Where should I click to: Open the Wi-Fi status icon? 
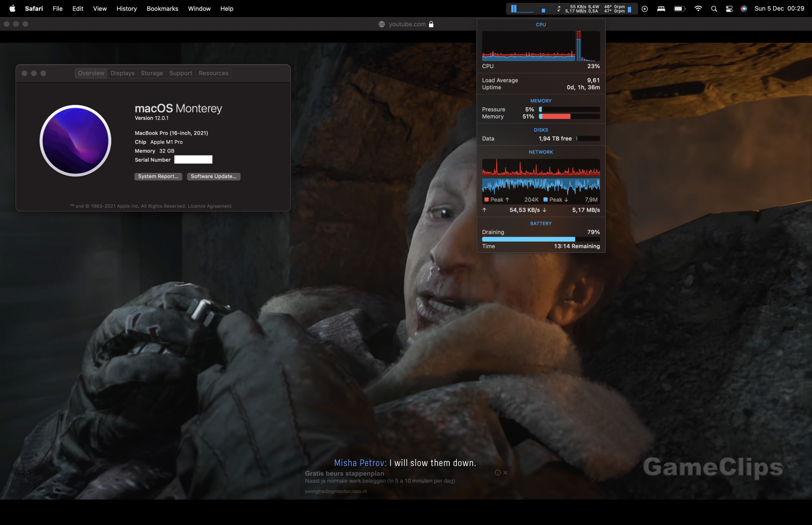[x=698, y=9]
